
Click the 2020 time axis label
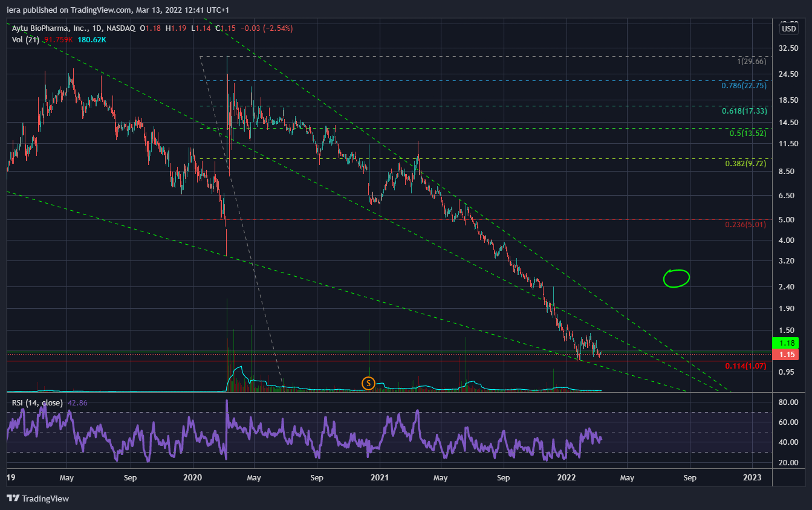[x=192, y=477]
